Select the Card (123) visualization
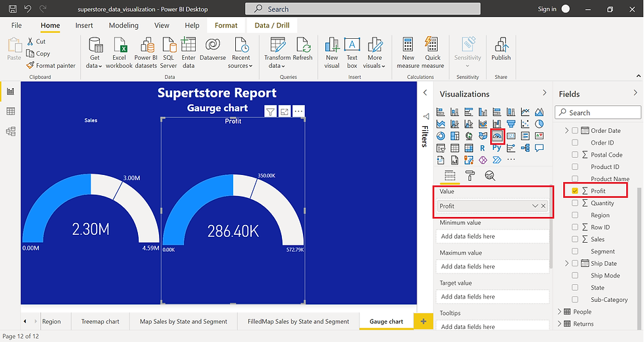644x342 pixels. pyautogui.click(x=511, y=136)
